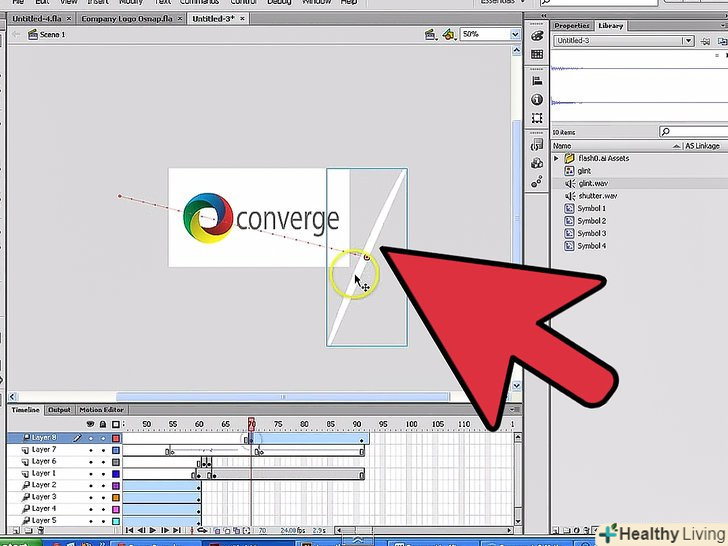Hide Layer 8 via its visibility dot
728x546 pixels.
click(91, 438)
